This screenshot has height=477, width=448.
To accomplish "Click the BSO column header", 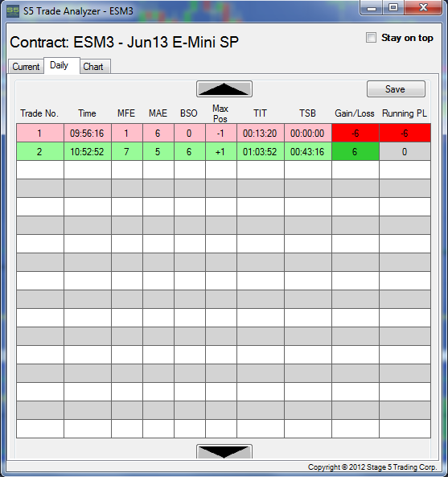I will click(189, 113).
